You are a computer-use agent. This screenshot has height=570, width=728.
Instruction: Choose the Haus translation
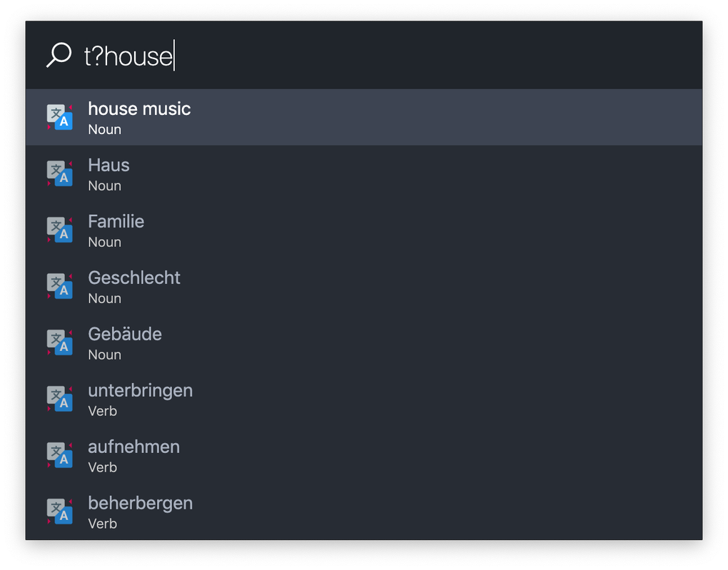[363, 173]
